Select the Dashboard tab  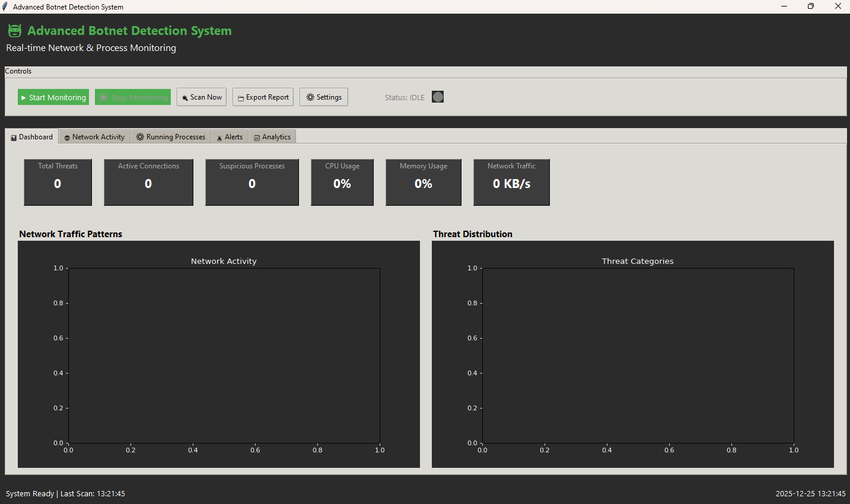tap(32, 137)
